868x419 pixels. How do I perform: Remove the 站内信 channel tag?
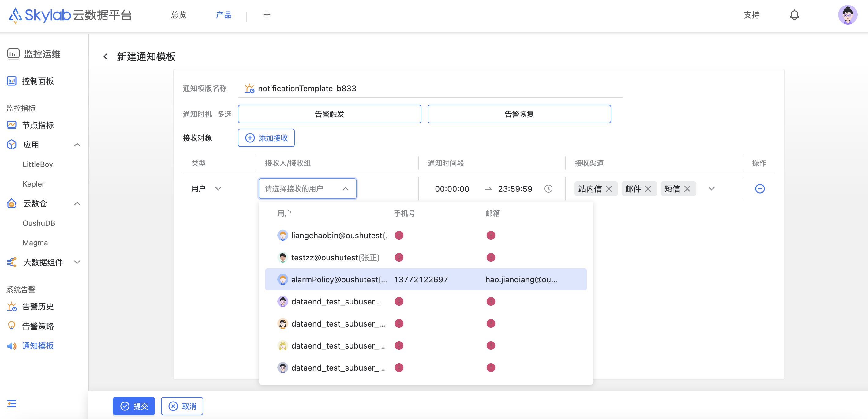609,189
